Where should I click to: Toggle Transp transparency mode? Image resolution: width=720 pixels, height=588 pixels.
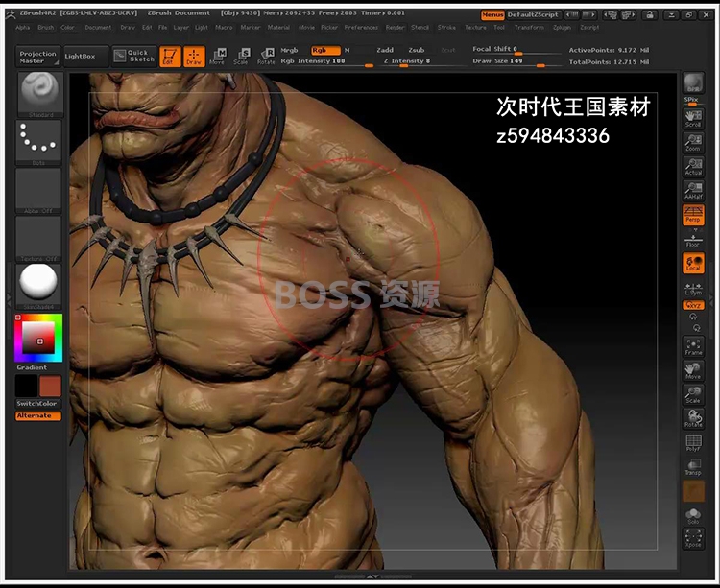tap(693, 466)
